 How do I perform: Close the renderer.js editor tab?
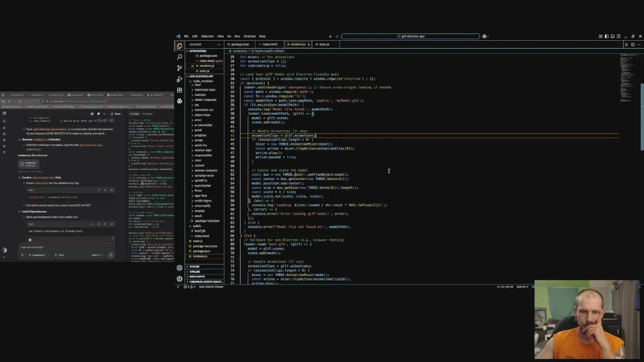point(308,44)
